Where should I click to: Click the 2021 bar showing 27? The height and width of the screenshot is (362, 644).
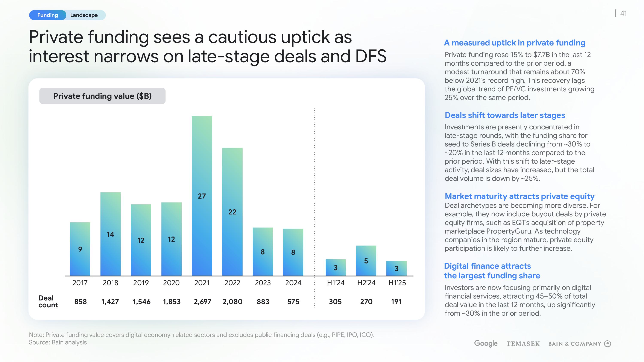point(202,196)
